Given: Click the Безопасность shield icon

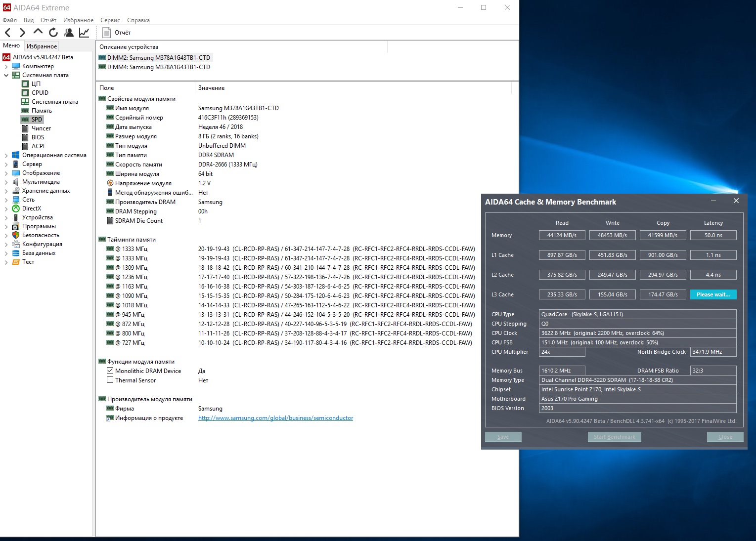Looking at the screenshot, I should tap(16, 235).
